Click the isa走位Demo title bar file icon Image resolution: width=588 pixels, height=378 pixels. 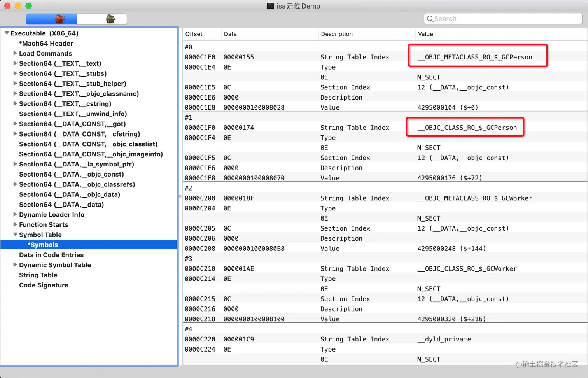pos(270,6)
